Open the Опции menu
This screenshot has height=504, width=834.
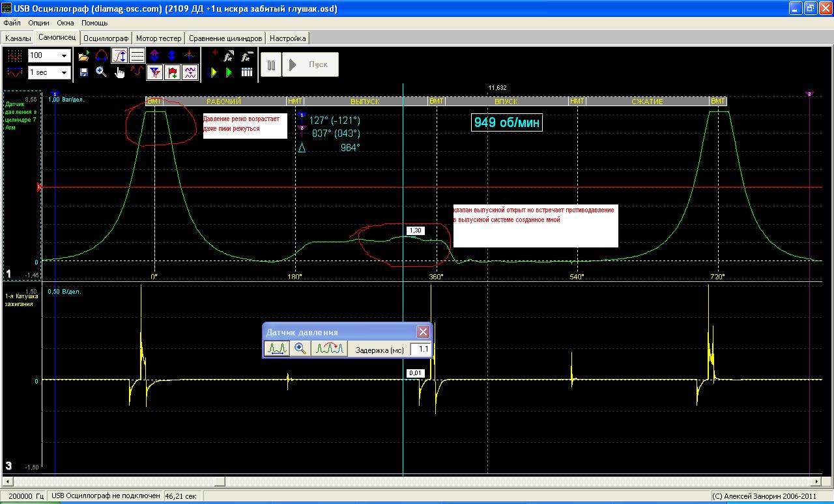click(39, 23)
